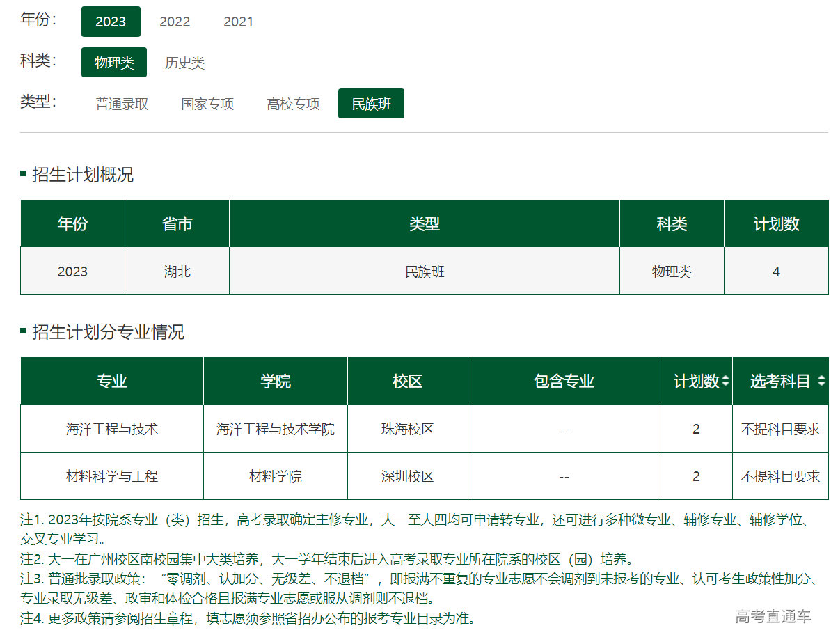Click the sort arrows beside 选考科目 header
The height and width of the screenshot is (644, 831).
(821, 382)
